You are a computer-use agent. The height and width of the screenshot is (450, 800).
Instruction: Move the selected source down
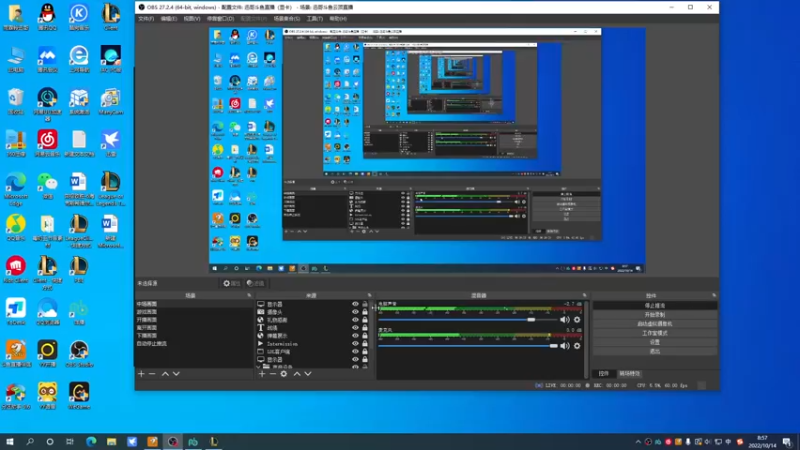308,374
